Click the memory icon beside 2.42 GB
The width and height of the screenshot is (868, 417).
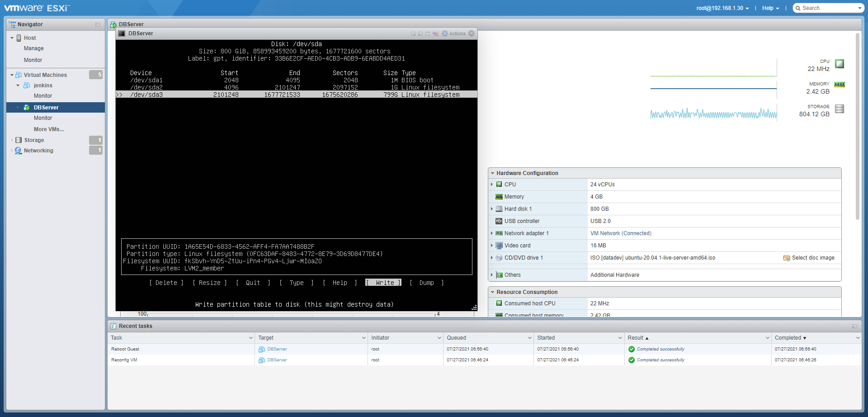click(839, 85)
